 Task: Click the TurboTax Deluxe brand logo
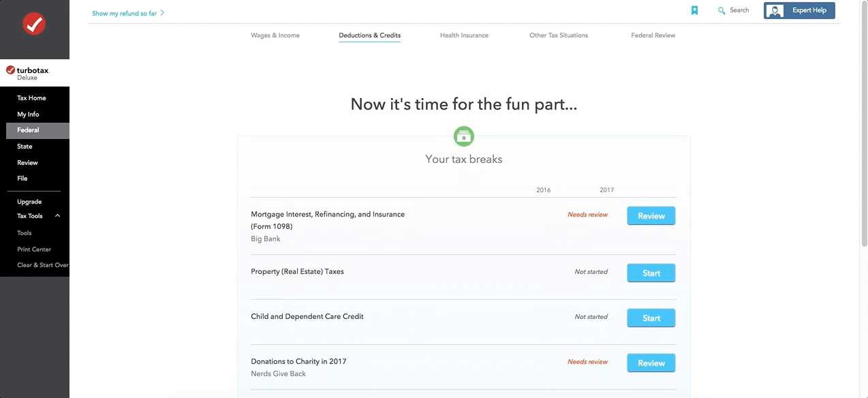tap(28, 73)
